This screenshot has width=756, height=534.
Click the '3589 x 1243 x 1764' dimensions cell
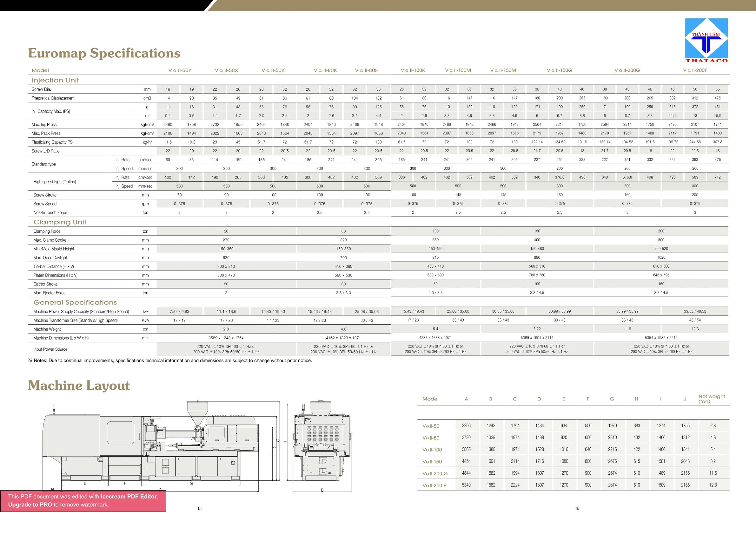point(226,338)
